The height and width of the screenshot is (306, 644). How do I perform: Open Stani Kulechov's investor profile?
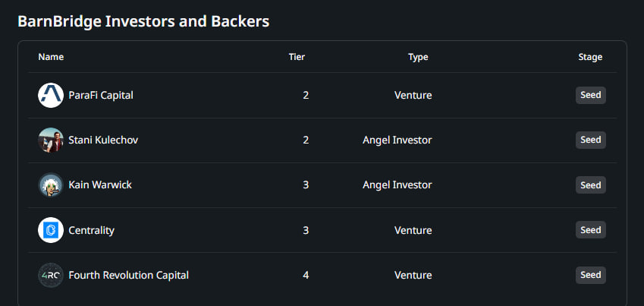(x=103, y=140)
